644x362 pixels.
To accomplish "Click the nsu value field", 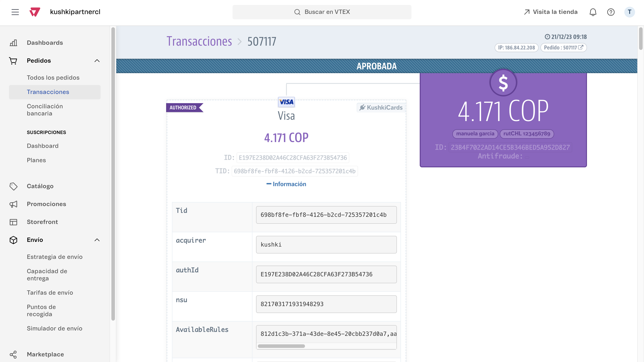I will click(x=326, y=304).
